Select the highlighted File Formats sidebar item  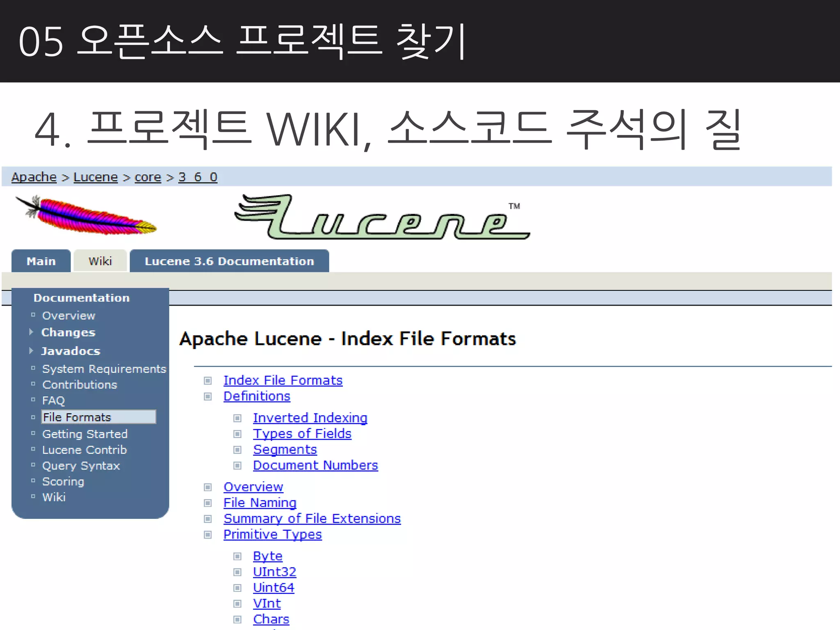click(98, 417)
